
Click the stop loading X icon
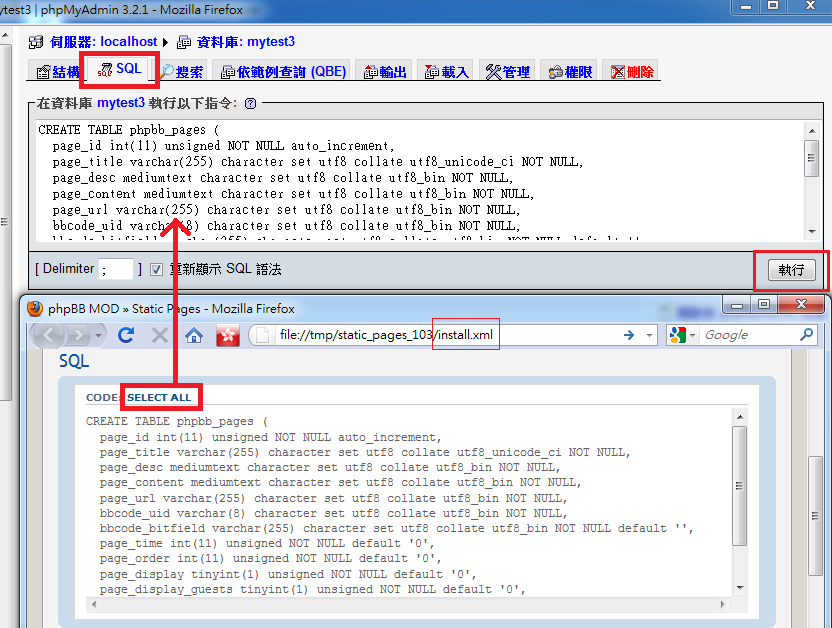(x=159, y=335)
